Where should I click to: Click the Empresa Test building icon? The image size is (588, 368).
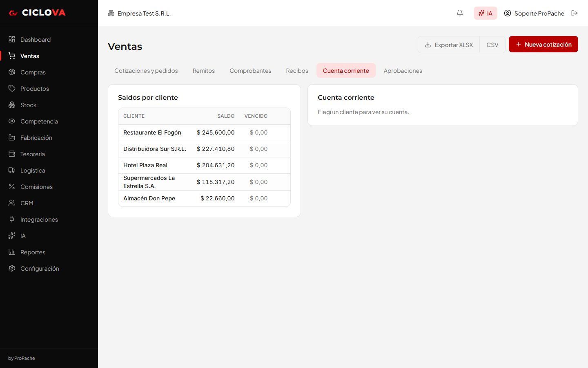111,13
